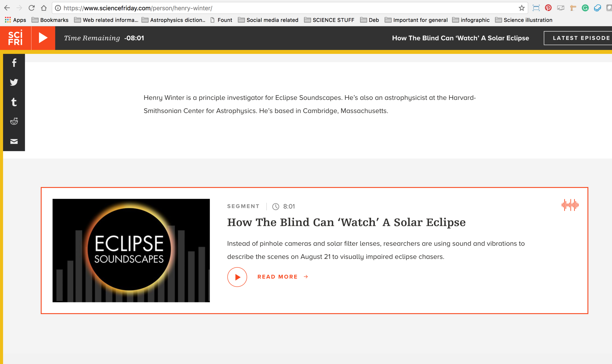Click the clock icon beside 8:01
The image size is (612, 364).
point(276,207)
